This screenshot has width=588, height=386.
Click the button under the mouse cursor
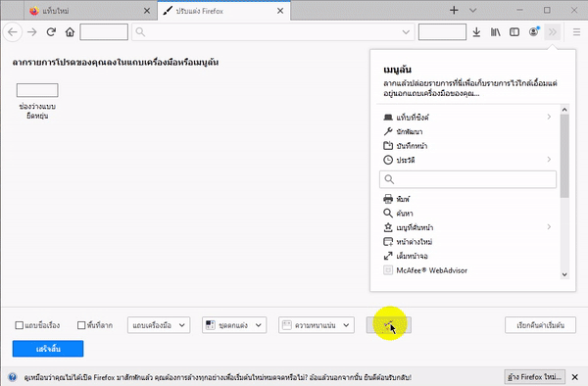coord(389,325)
